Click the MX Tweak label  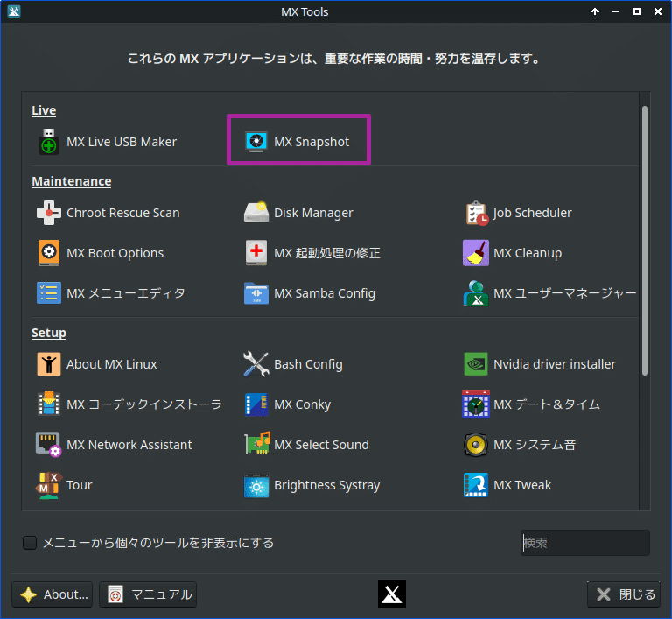pos(522,485)
